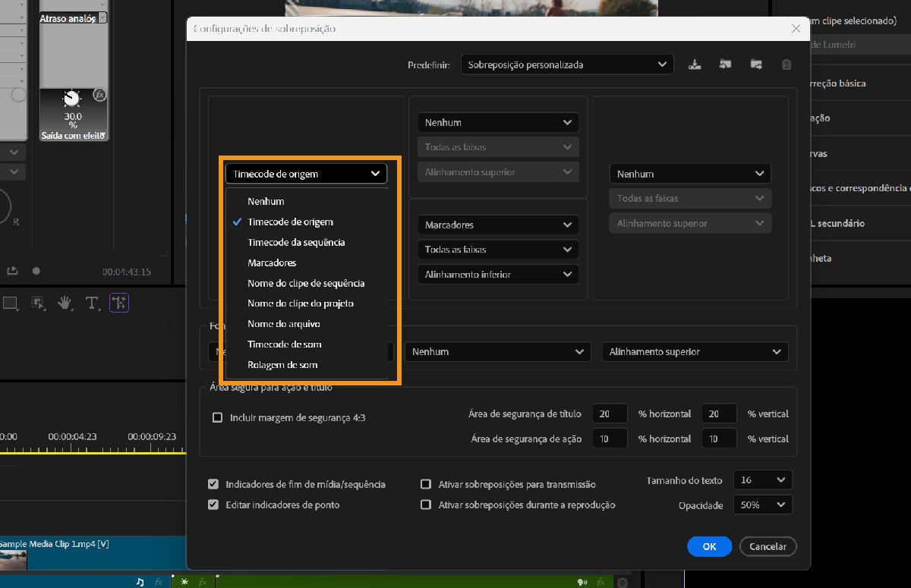Select the Type (T) tool
The width and height of the screenshot is (911, 588).
pyautogui.click(x=92, y=303)
